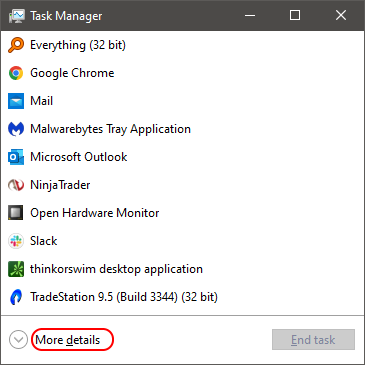Select the NinjaTrader icon
The height and width of the screenshot is (365, 365).
coord(16,185)
